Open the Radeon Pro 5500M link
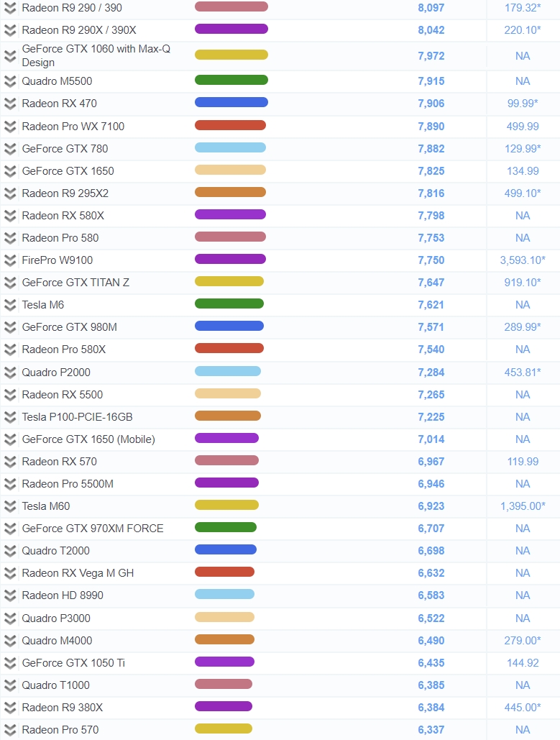Screen dimensions: 560x740 point(68,484)
